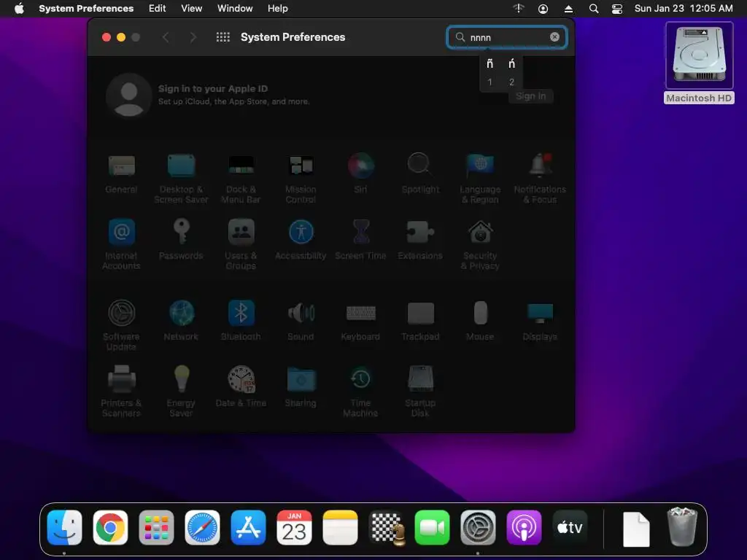The height and width of the screenshot is (560, 747).
Task: Go forward with the toolbar forward arrow
Action: click(193, 37)
